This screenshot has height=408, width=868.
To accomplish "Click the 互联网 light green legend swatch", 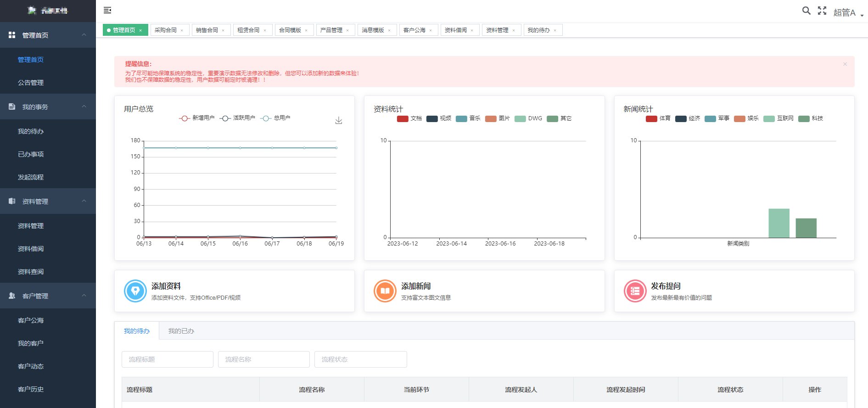I will coord(769,118).
